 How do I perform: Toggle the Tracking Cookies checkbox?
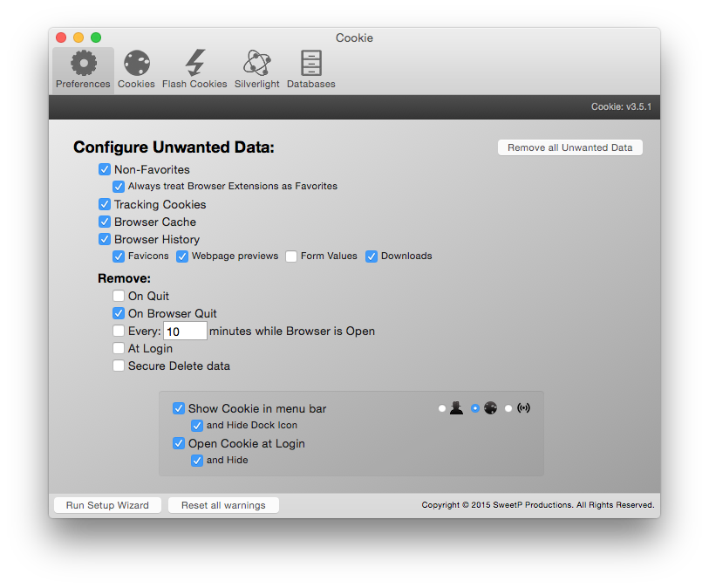(x=105, y=204)
